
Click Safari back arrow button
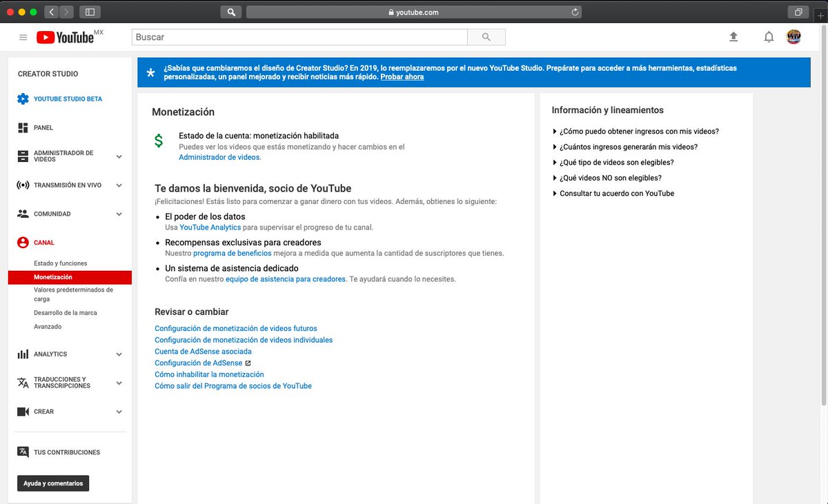point(52,12)
